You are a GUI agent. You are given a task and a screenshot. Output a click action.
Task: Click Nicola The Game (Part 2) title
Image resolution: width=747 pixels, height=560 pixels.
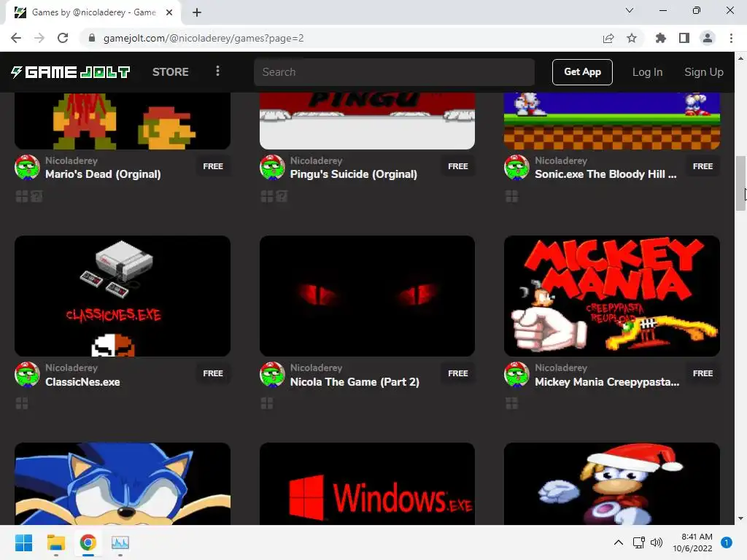355,382
